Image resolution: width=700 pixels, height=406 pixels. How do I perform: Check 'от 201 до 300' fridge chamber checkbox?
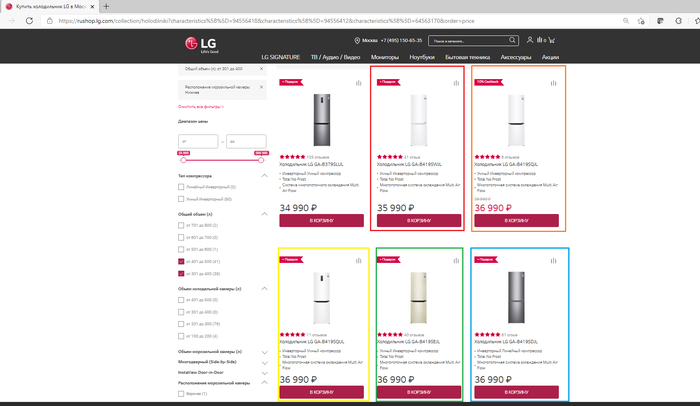[181, 324]
